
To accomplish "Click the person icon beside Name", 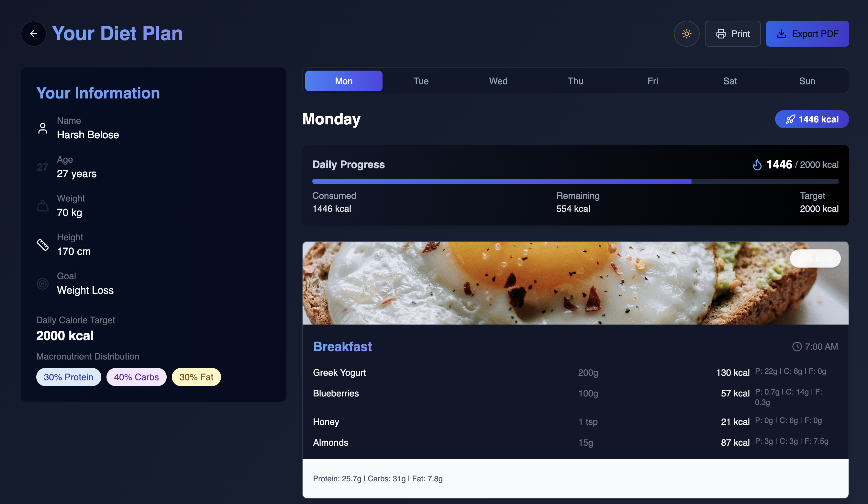I will (43, 128).
